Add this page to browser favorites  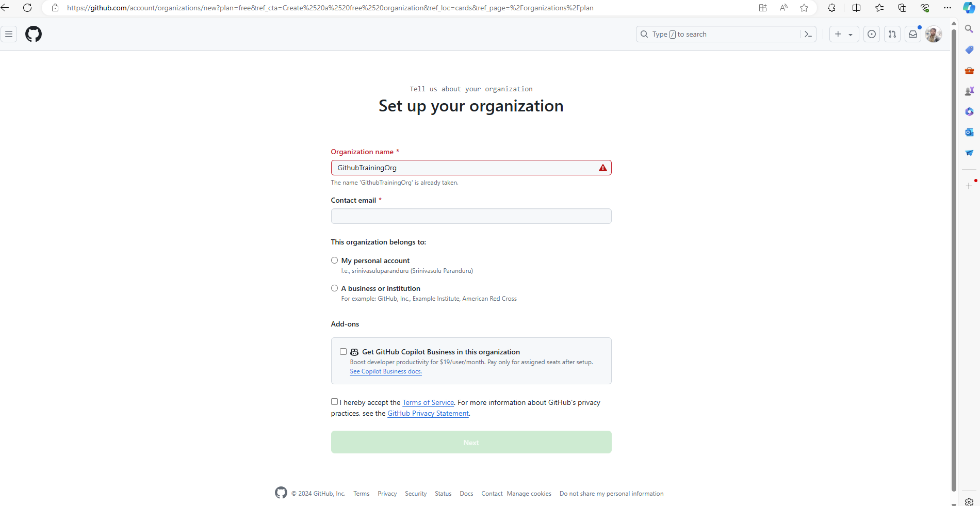coord(804,8)
